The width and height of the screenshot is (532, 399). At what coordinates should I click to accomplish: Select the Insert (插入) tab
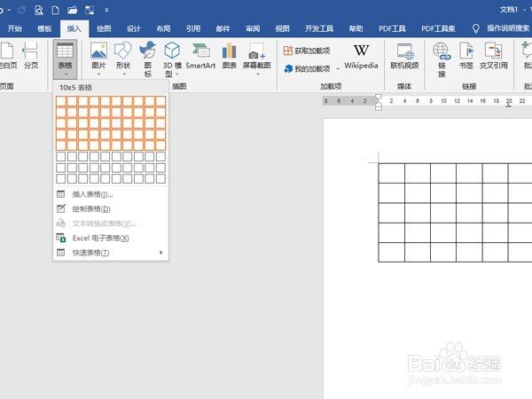[x=74, y=28]
